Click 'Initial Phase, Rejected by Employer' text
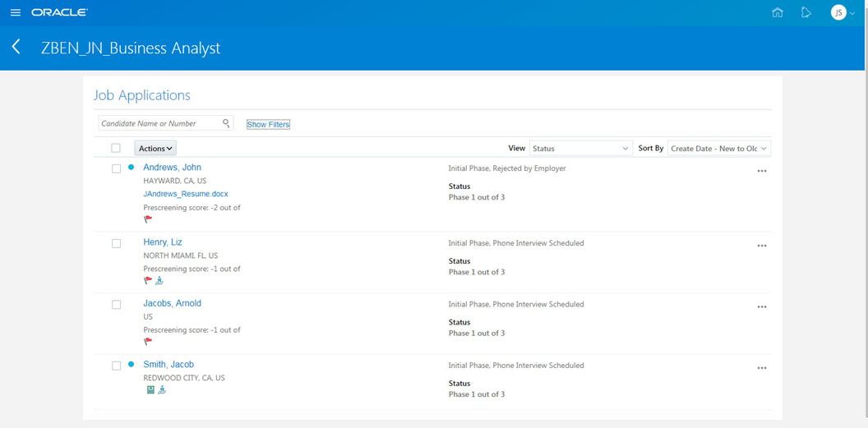 coord(507,168)
